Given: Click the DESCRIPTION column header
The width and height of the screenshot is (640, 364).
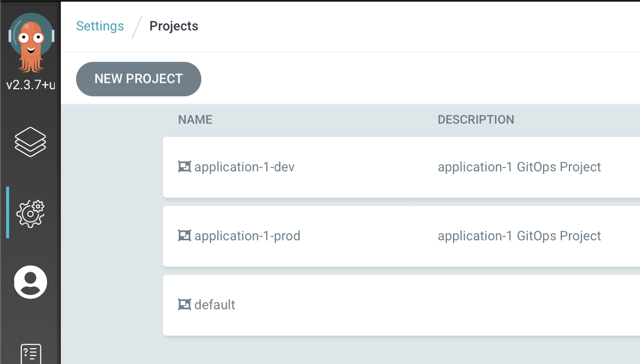Looking at the screenshot, I should click(476, 120).
